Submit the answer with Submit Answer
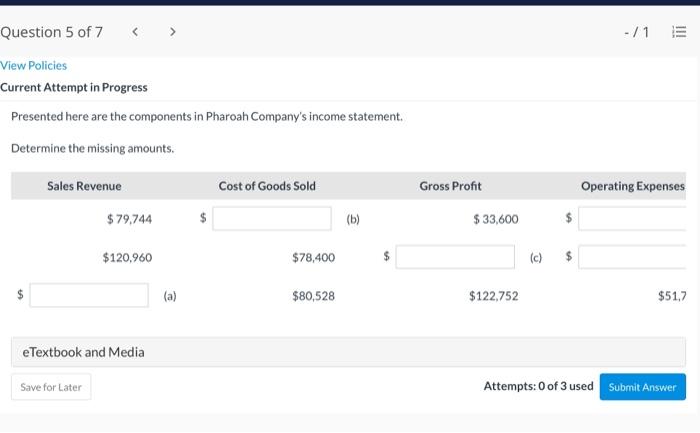The image size is (700, 433). click(x=643, y=387)
